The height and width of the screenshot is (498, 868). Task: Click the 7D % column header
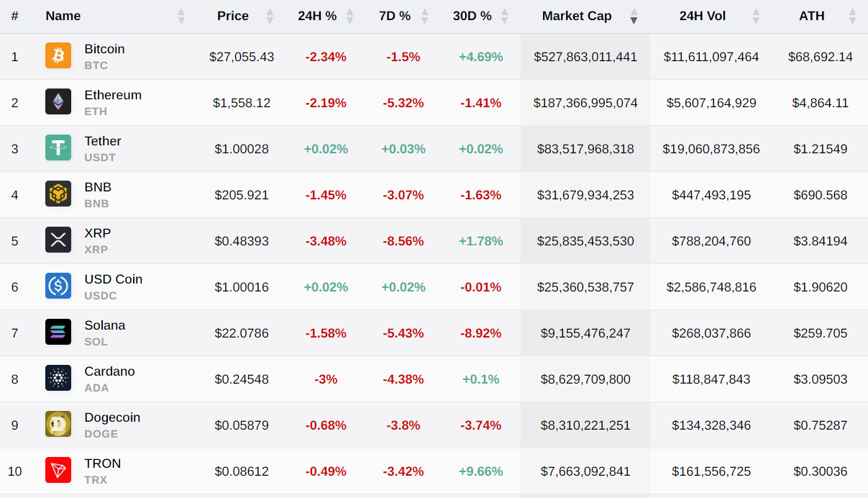[x=394, y=16]
